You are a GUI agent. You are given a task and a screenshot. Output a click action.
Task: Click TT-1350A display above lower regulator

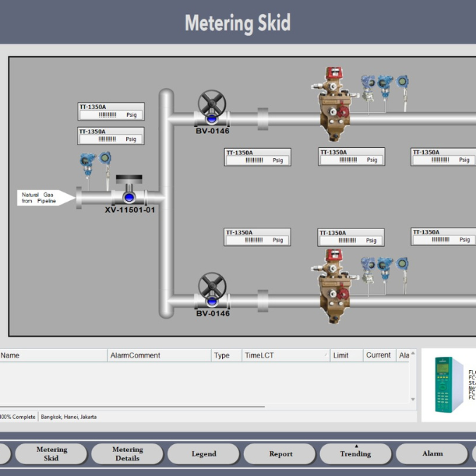click(351, 237)
